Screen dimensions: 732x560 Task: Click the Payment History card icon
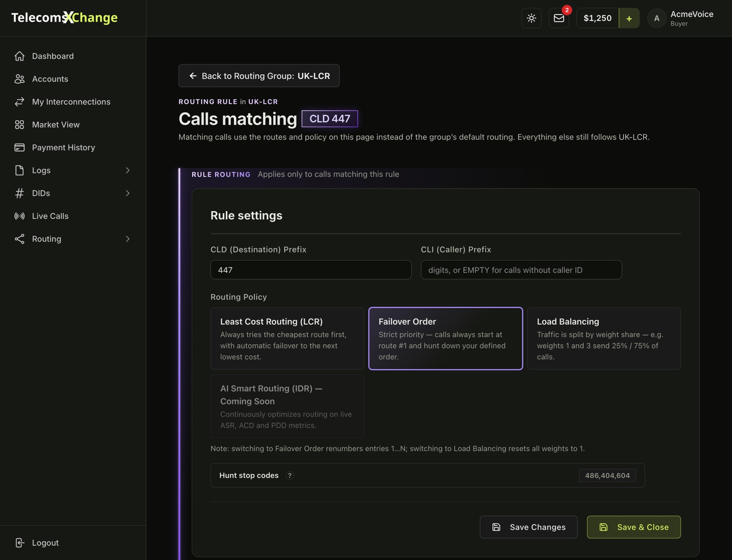pos(19,148)
